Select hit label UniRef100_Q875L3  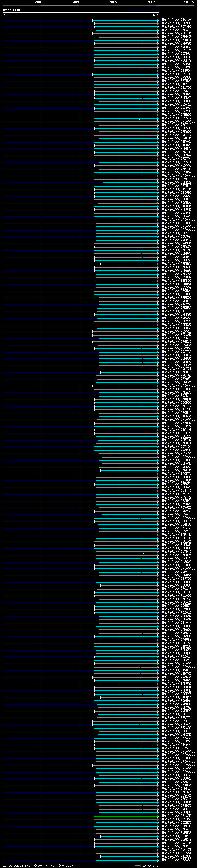pos(176,748)
